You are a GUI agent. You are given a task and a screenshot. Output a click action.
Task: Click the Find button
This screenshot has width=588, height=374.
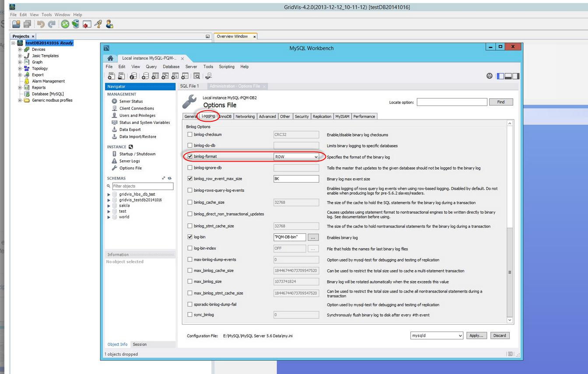pos(501,102)
